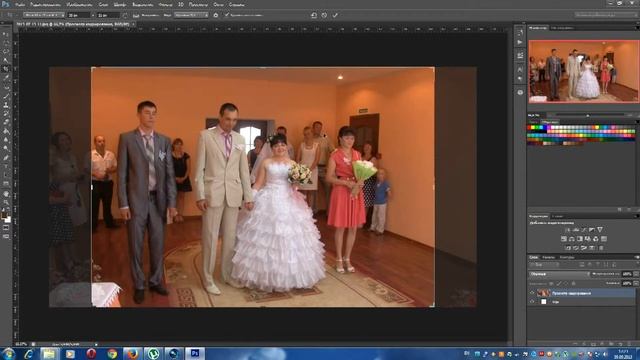Image resolution: width=640 pixels, height=360 pixels.
Task: Open the Navigator panel flyout menu
Action: tap(637, 28)
